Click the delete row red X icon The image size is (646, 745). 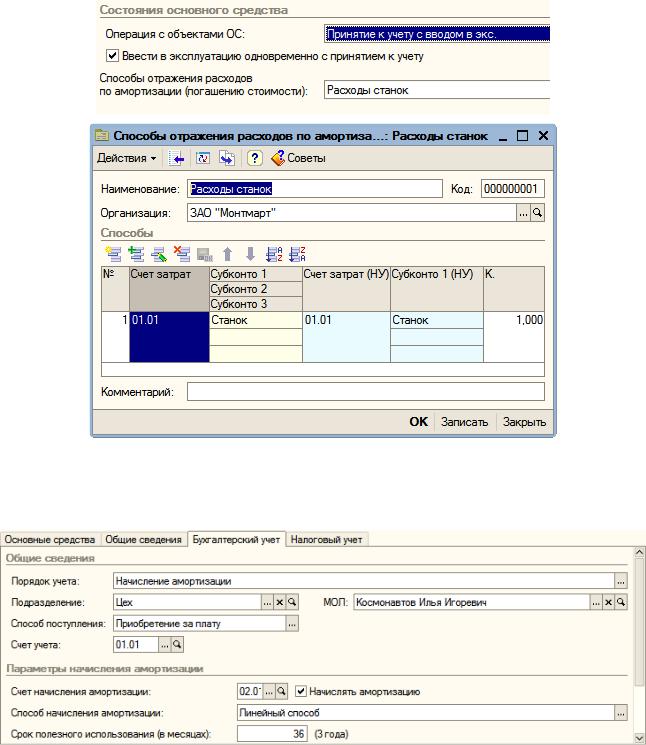click(x=181, y=254)
